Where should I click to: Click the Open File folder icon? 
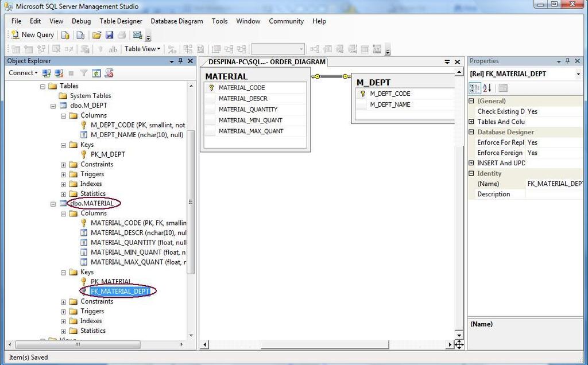coord(96,35)
